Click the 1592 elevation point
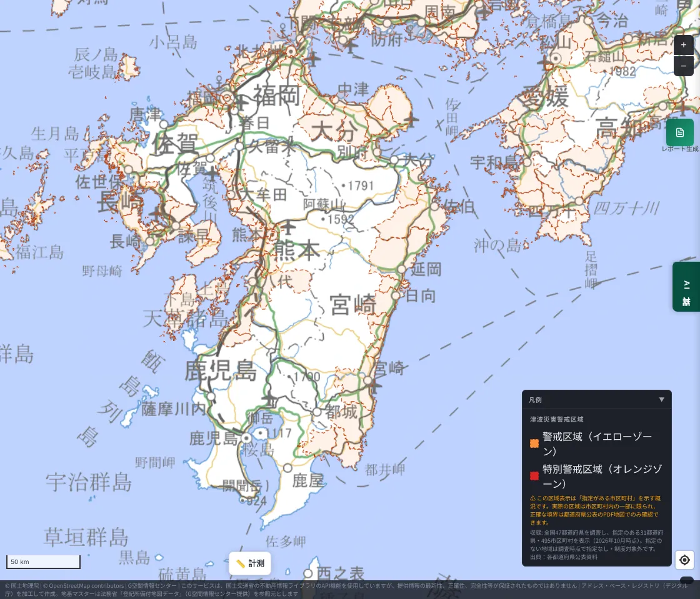Viewport: 700px width, 599px height. point(338,219)
